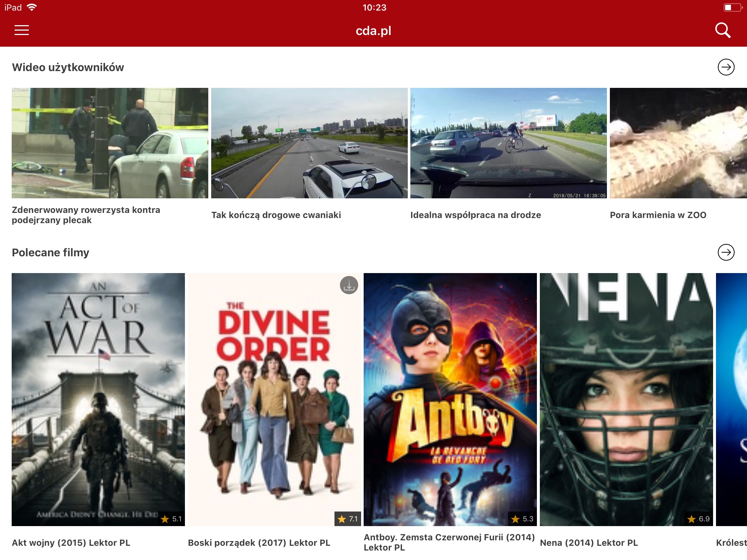The image size is (747, 560).
Task: Open Zdenerwowany rowerzysta video thumbnail
Action: click(x=110, y=143)
